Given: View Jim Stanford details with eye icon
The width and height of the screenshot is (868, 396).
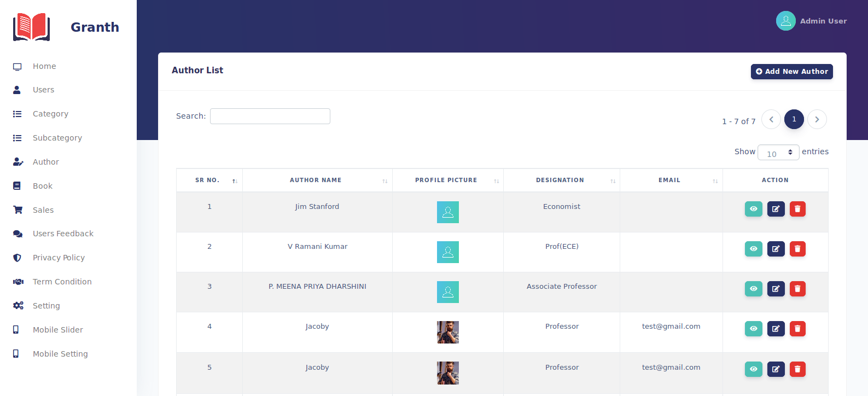Looking at the screenshot, I should 753,209.
